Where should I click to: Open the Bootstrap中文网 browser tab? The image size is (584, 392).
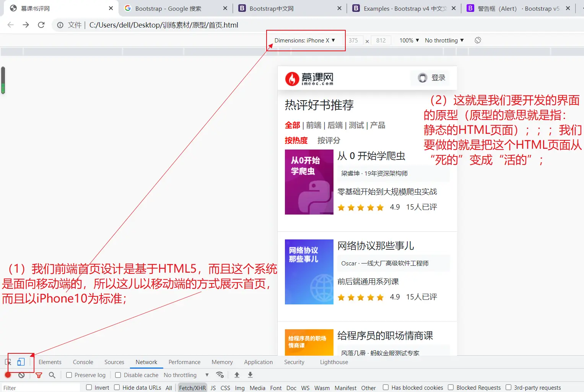[x=271, y=8]
